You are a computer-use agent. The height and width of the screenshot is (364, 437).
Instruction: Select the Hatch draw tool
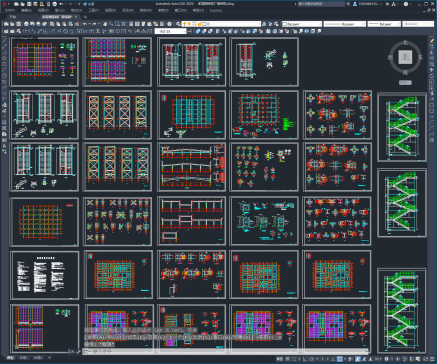click(4, 122)
